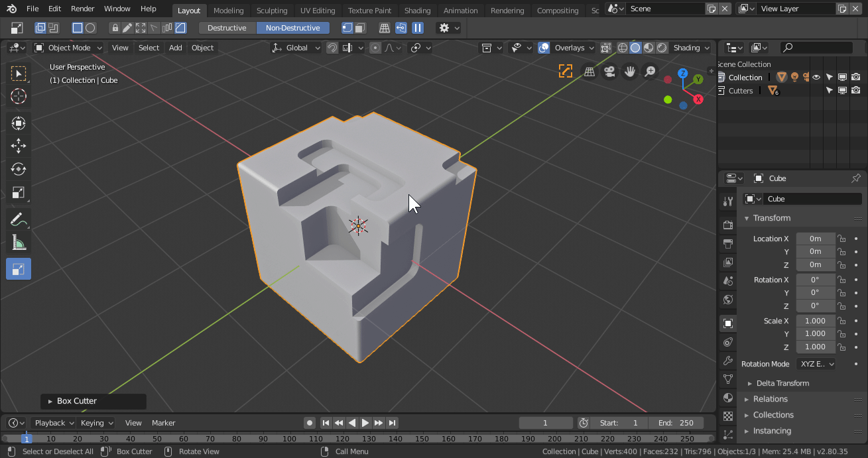The height and width of the screenshot is (458, 868).
Task: Click the Scale X value field
Action: (x=815, y=321)
